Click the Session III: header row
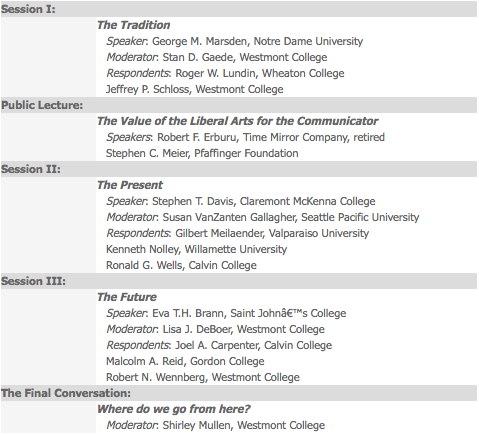Screen dimensions: 479x435 click(239, 281)
